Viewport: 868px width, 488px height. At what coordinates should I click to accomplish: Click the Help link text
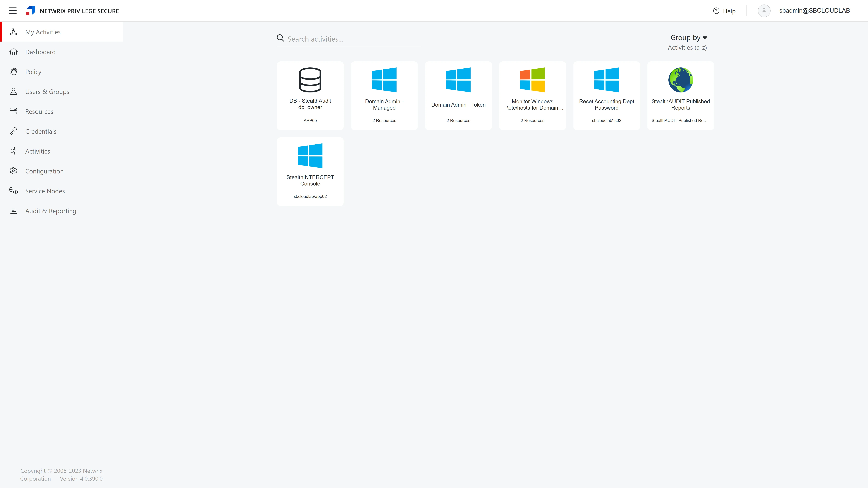(x=729, y=11)
